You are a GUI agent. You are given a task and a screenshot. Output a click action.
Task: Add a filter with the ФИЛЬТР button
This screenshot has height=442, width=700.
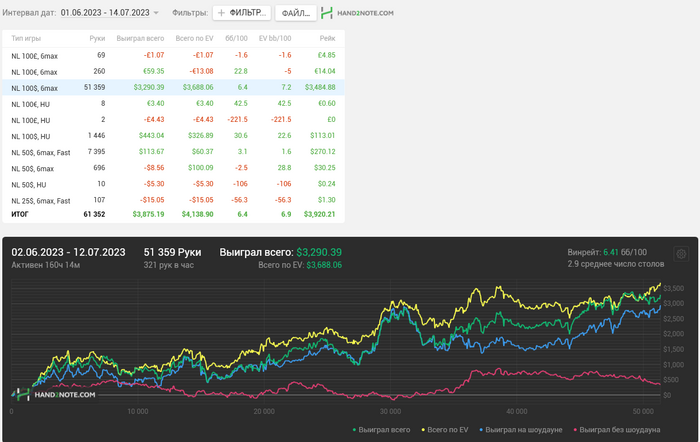pyautogui.click(x=242, y=12)
